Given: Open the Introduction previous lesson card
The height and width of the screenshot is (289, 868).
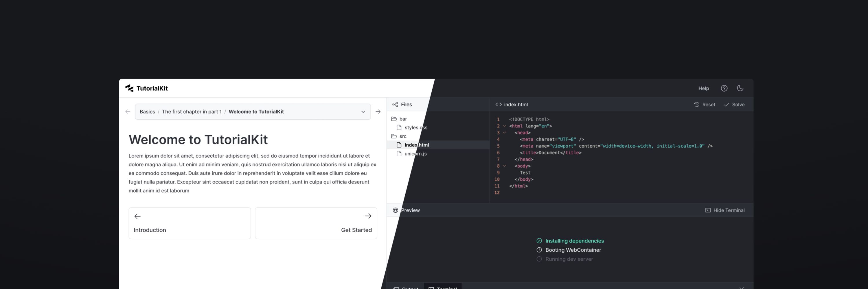Looking at the screenshot, I should 190,223.
